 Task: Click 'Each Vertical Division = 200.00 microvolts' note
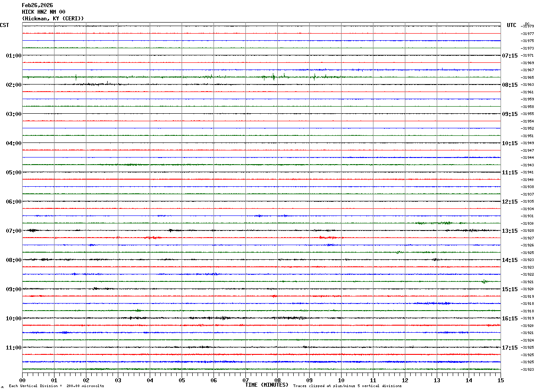[56, 386]
